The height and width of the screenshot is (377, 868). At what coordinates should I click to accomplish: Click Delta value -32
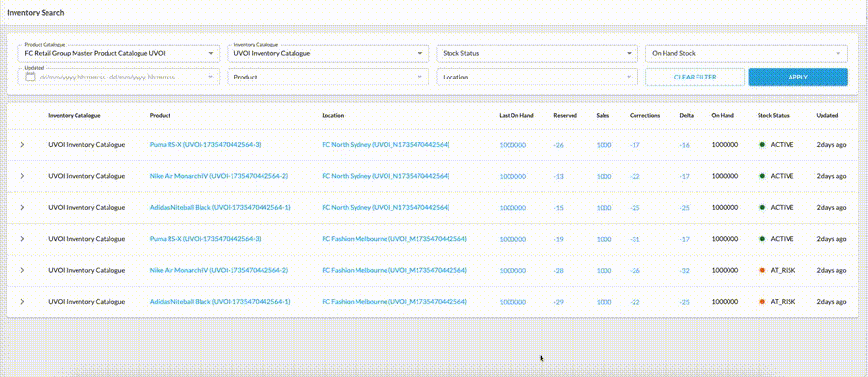coord(685,270)
